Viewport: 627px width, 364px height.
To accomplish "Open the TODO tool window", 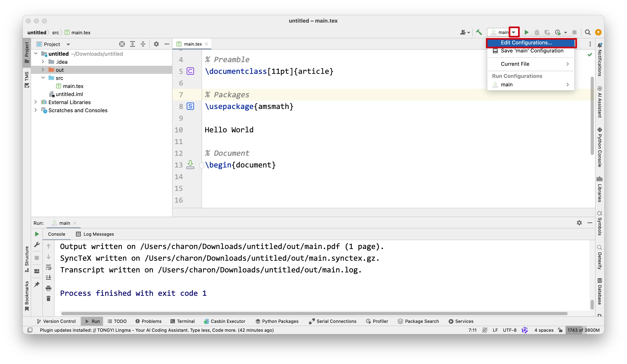I will coord(117,321).
